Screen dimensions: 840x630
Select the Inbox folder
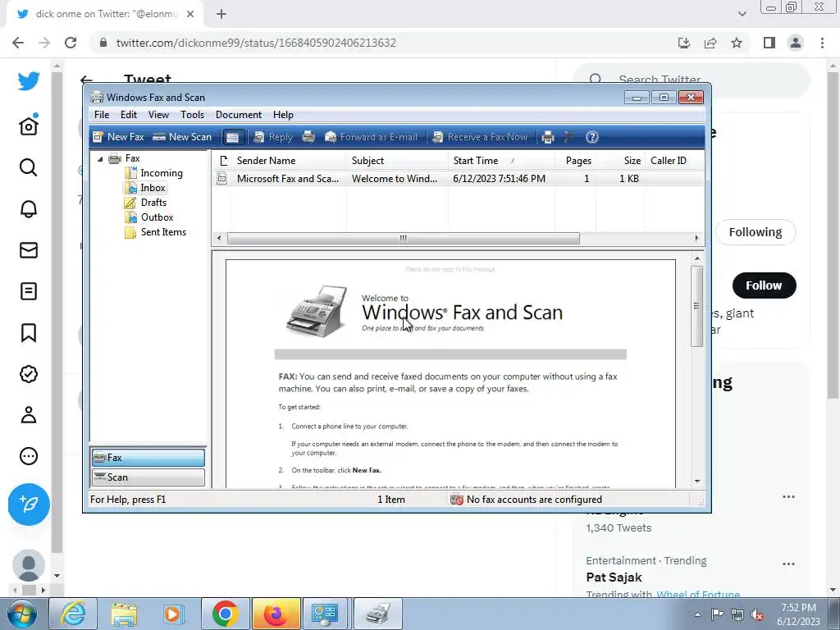(153, 188)
